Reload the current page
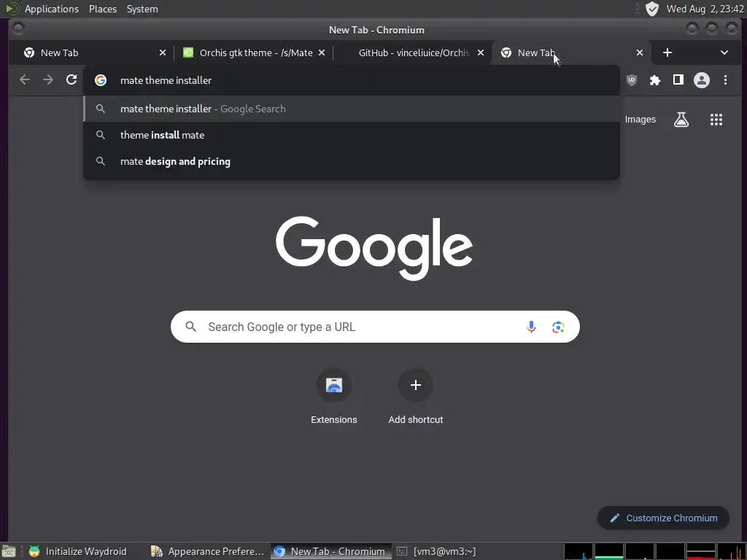 pos(71,80)
